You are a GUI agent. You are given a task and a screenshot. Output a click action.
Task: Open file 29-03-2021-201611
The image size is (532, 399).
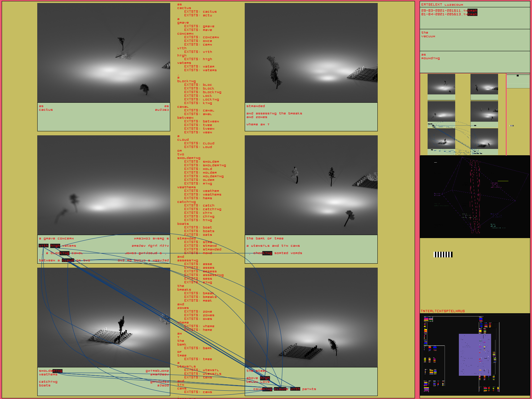pos(449,11)
